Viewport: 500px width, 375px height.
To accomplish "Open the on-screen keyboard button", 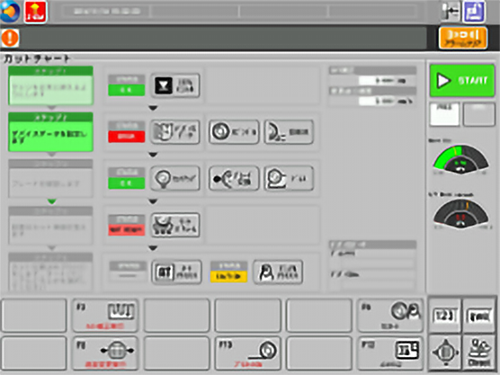I will point(479,315).
